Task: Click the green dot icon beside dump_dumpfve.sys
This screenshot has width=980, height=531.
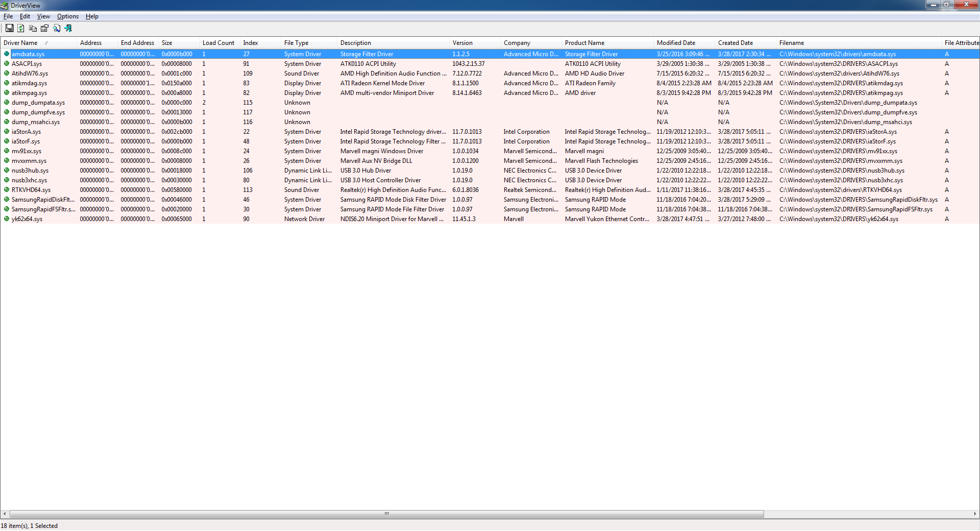Action: click(7, 112)
